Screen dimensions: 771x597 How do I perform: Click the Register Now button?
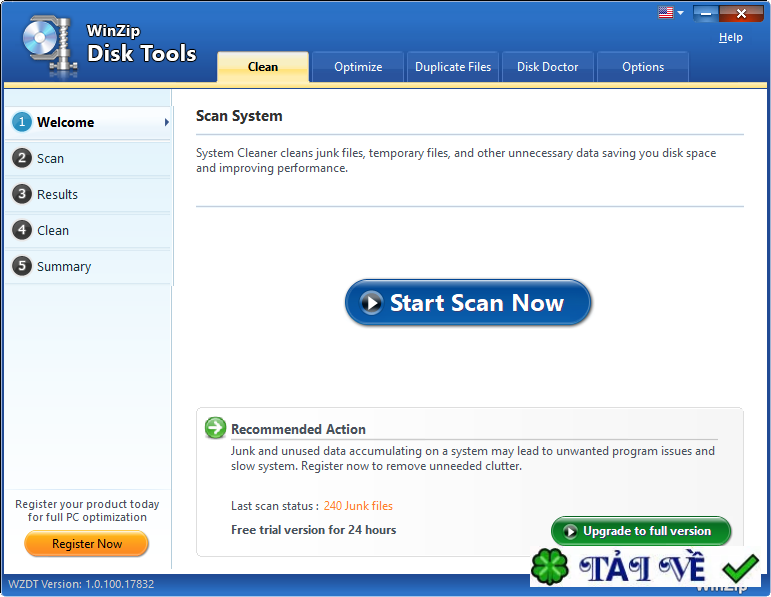point(87,544)
